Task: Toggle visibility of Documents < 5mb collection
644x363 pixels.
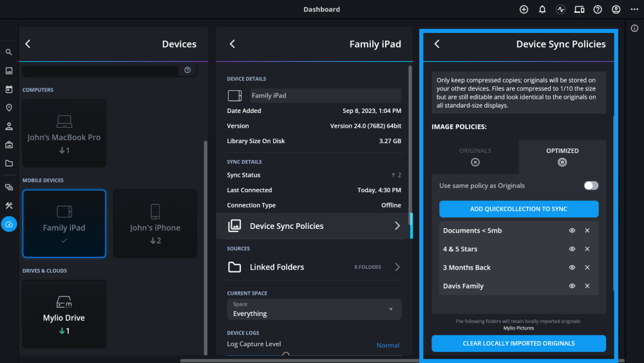Action: pyautogui.click(x=572, y=231)
